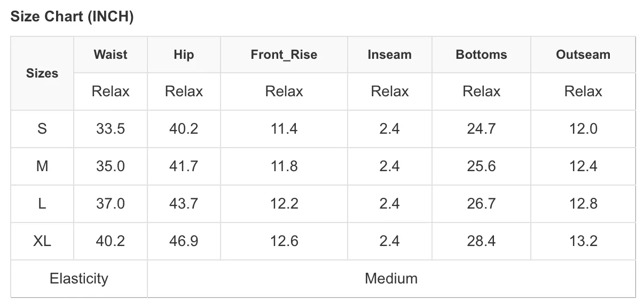Click the Waist column header
Image resolution: width=644 pixels, height=307 pixels.
click(x=111, y=55)
